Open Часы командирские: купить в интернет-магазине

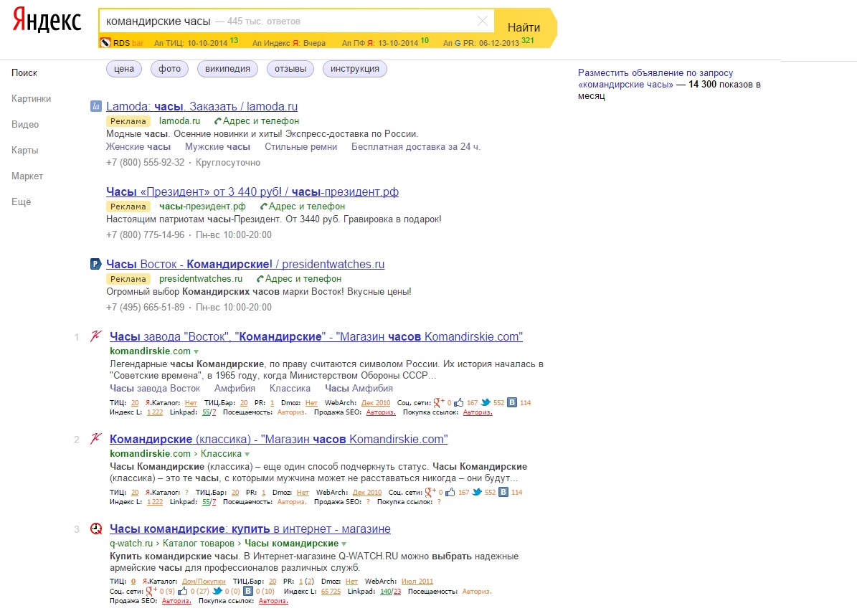pos(250,529)
